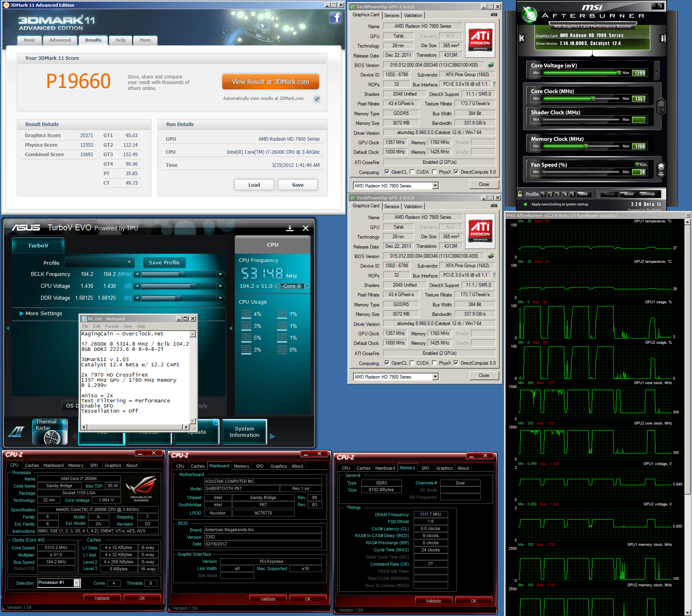Click the Afterburner jet logo
Screen dimensions: 692x616
point(529,15)
